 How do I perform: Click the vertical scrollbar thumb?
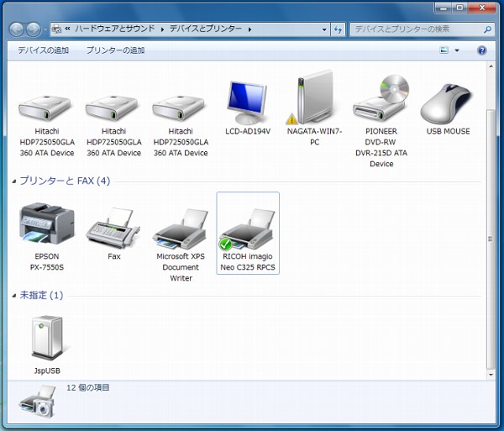click(x=491, y=239)
